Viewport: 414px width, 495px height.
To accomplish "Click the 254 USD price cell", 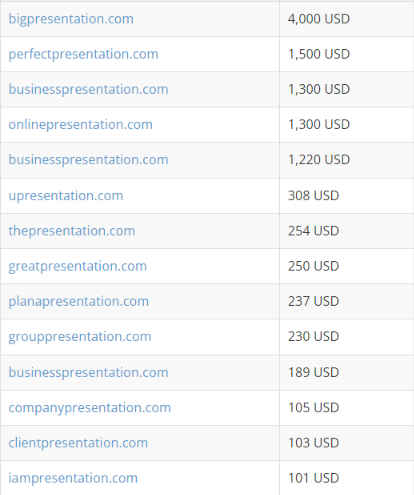I will (x=347, y=231).
